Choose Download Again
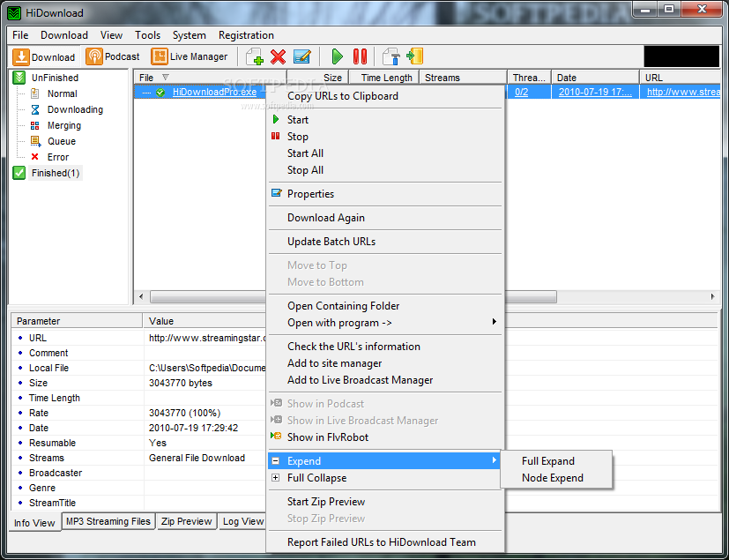 click(385, 218)
